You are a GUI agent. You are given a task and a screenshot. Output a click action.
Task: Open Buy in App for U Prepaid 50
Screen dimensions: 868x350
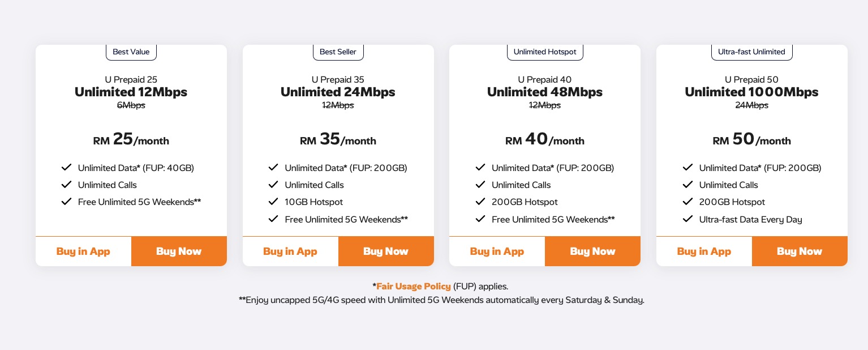[704, 251]
